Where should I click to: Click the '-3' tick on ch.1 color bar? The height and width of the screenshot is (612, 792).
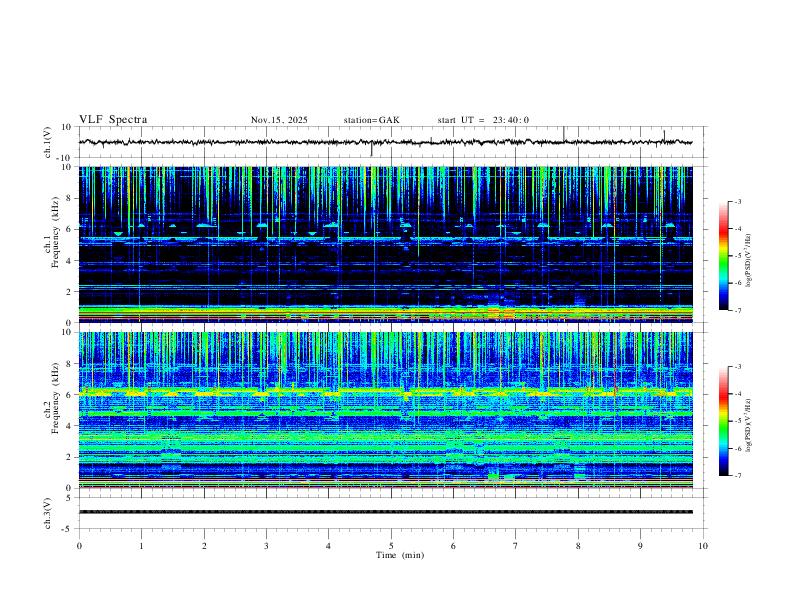(737, 201)
